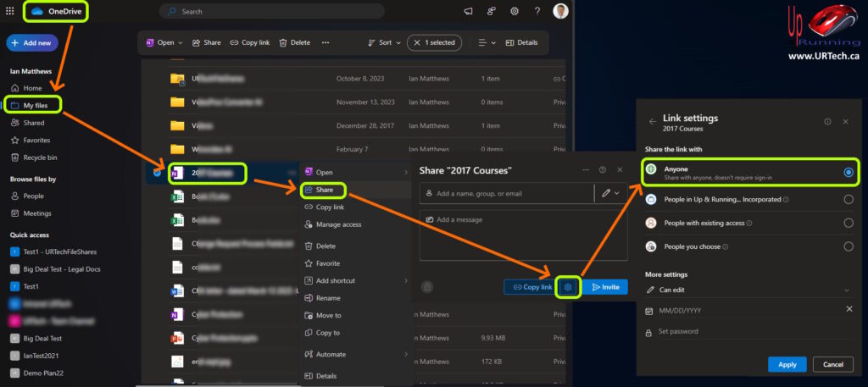Click the Delete toolbar button
Screen dimensions: 868x387
coord(294,42)
